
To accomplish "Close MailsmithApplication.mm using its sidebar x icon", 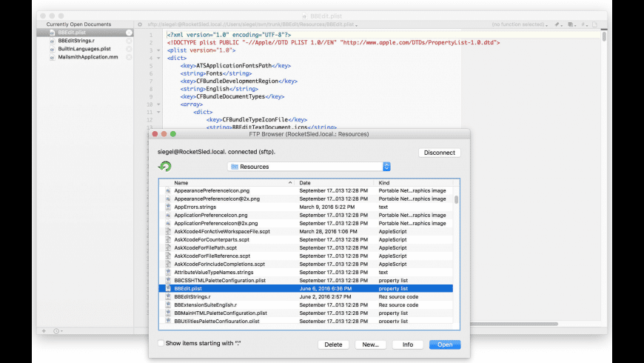I will tap(129, 57).
